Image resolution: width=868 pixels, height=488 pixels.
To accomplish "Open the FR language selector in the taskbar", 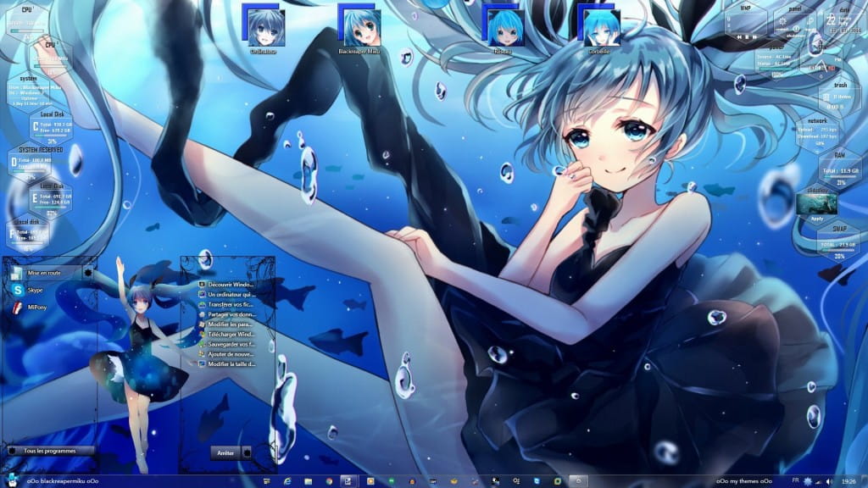I will pos(796,480).
